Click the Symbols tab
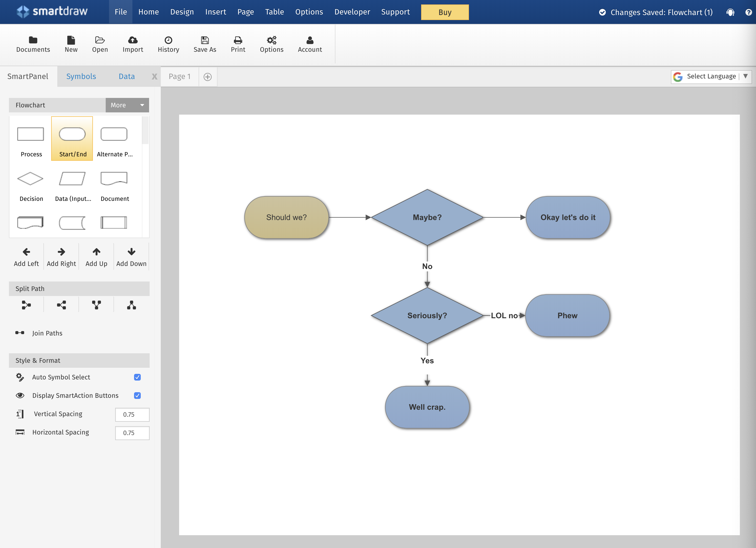This screenshot has height=548, width=756. (x=80, y=76)
